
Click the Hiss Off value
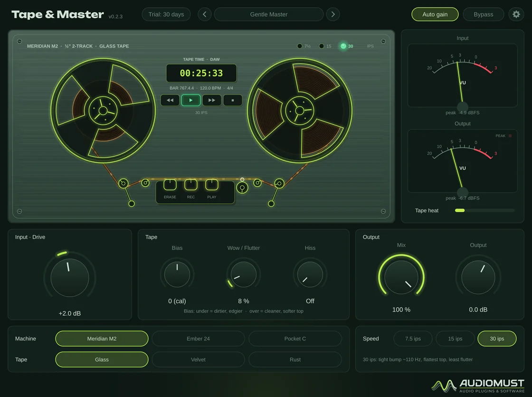coord(310,301)
